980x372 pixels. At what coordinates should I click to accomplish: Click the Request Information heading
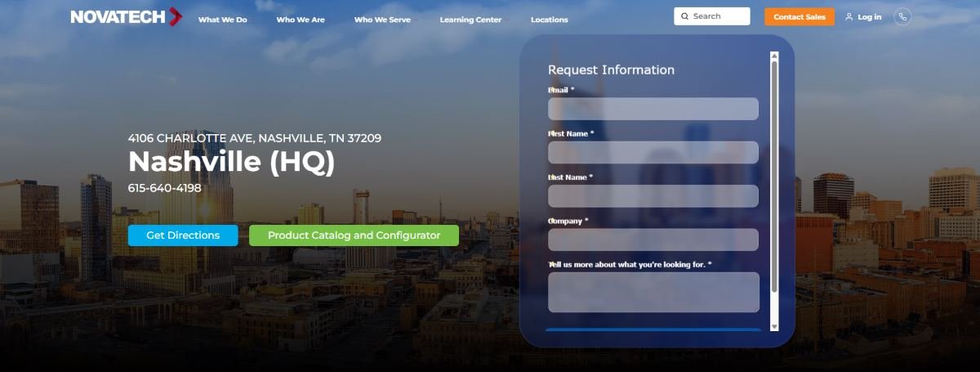tap(611, 70)
